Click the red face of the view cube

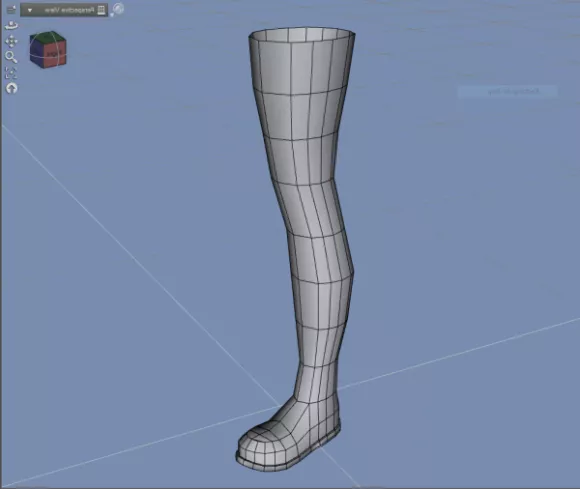56,54
